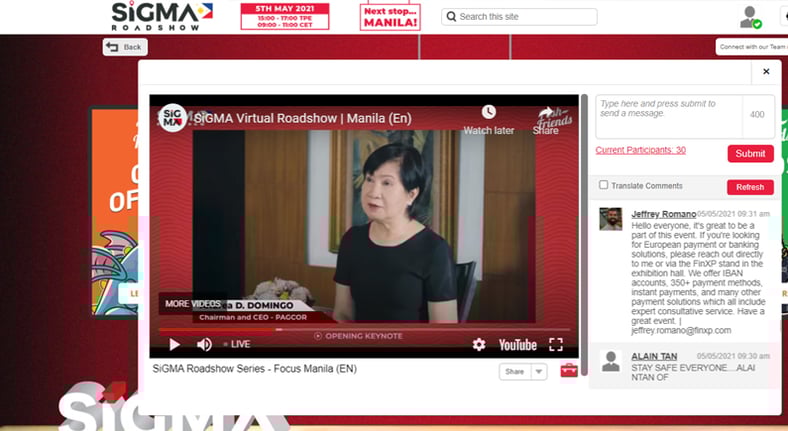Mute the video using the speaker icon
This screenshot has height=431, width=788.
(x=204, y=344)
